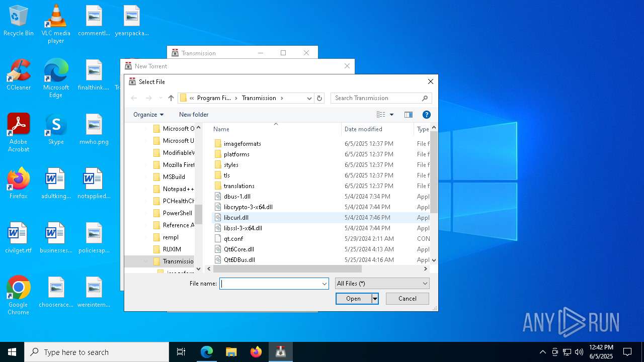Open recent locations dropdown arrow
The width and height of the screenshot is (644, 362).
click(x=160, y=98)
